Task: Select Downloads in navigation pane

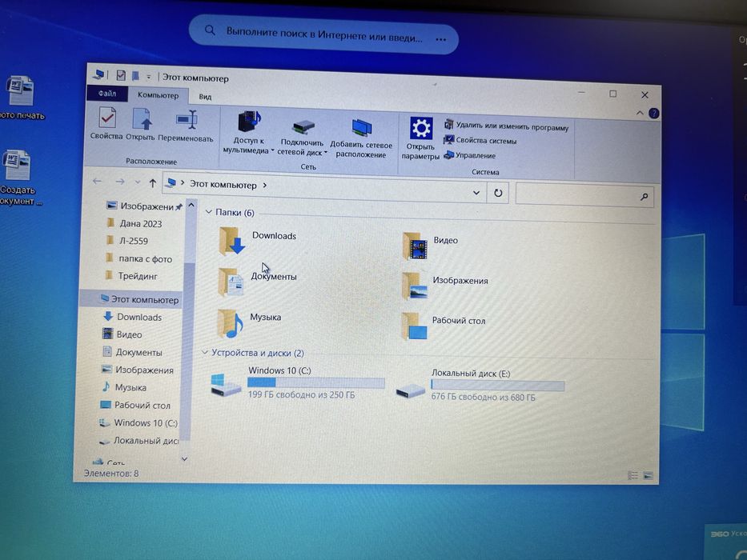Action: click(133, 317)
